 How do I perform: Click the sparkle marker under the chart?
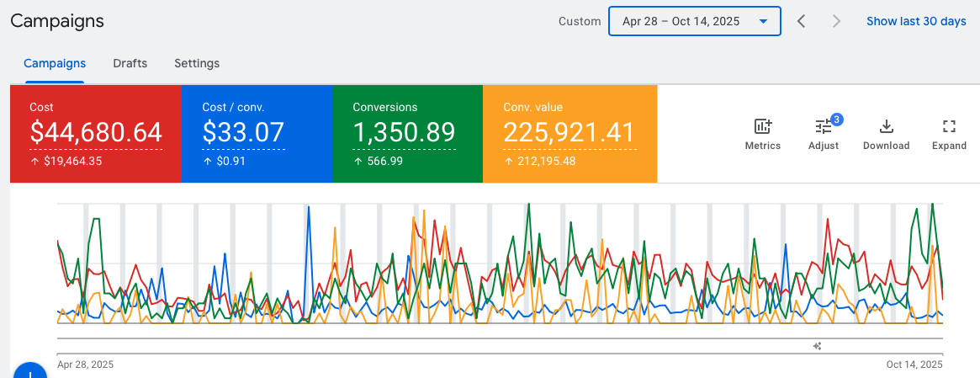pos(817,346)
